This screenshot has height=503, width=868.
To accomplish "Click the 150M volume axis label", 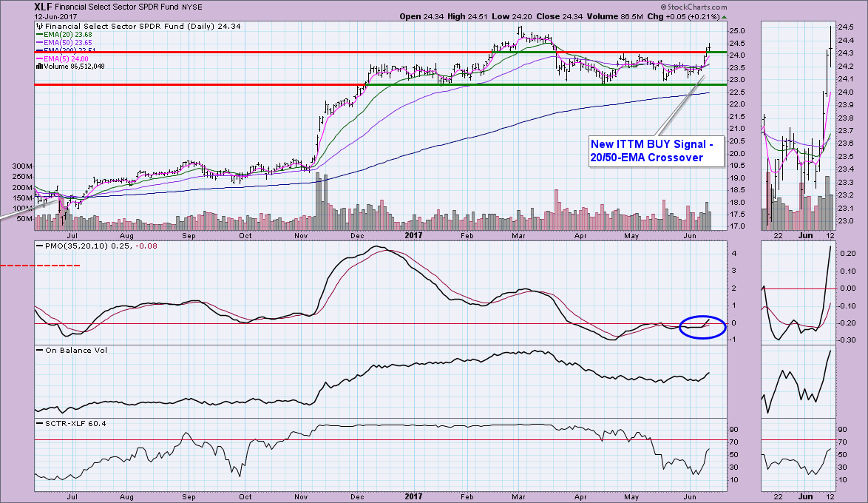I will tap(22, 198).
